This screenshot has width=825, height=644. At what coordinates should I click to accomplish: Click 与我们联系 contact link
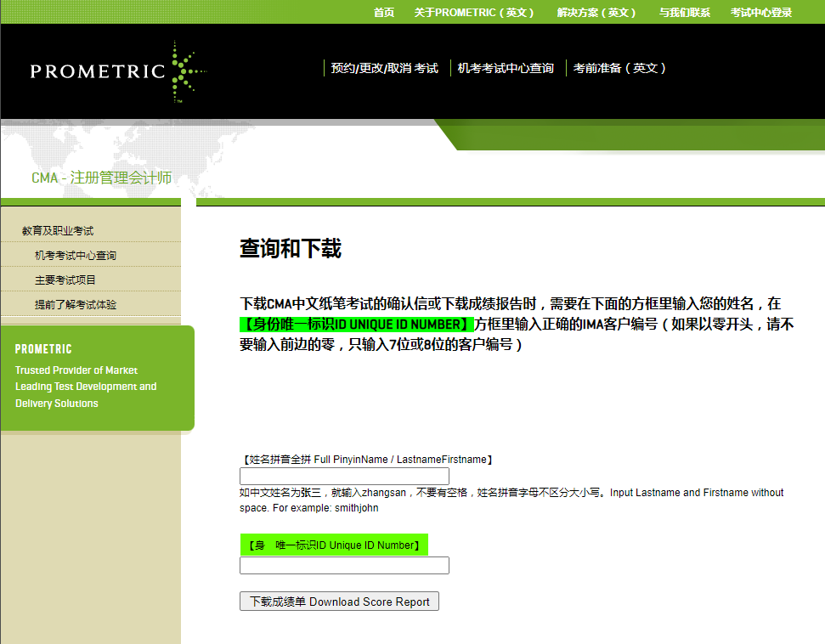(x=685, y=13)
